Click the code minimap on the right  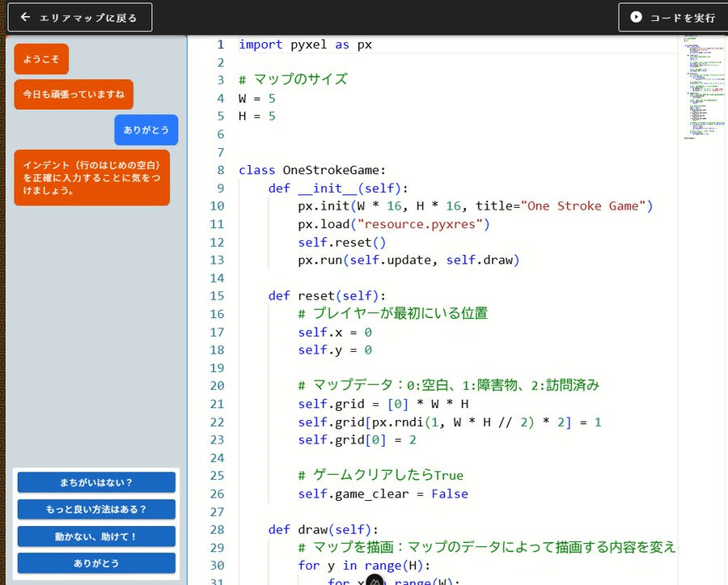coord(700,89)
